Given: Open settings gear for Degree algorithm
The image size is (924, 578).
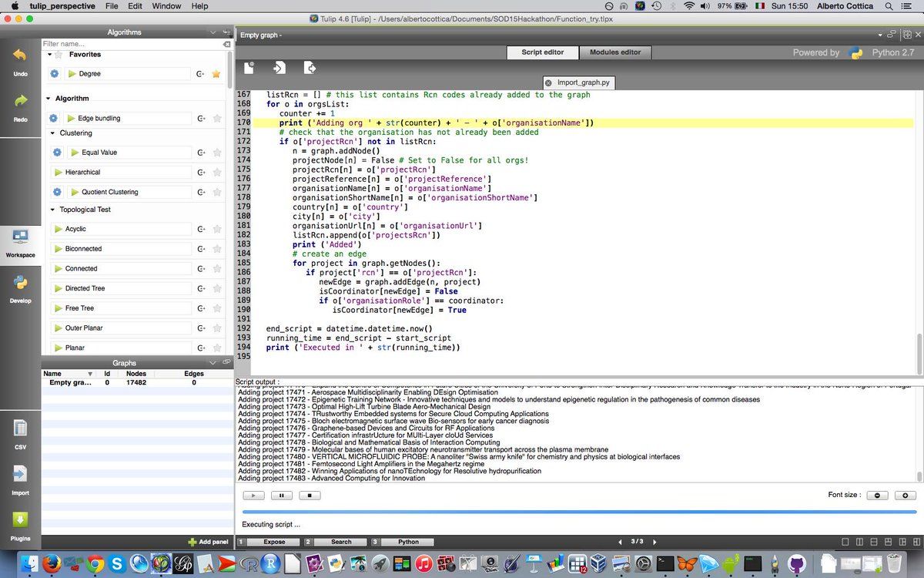Looking at the screenshot, I should point(54,74).
